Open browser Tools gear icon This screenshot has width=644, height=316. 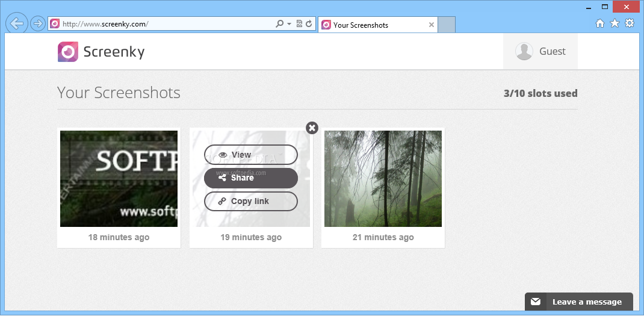[x=629, y=23]
